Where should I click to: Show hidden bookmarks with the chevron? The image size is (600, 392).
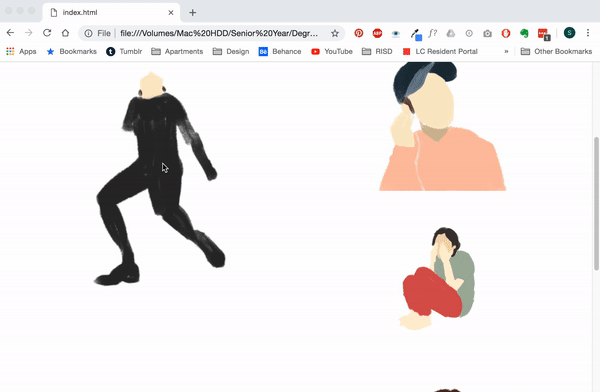(x=506, y=51)
